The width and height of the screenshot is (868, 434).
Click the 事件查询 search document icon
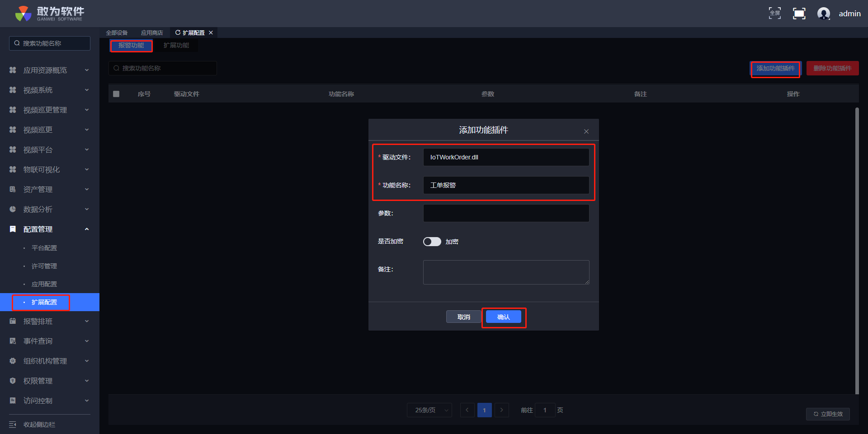13,341
